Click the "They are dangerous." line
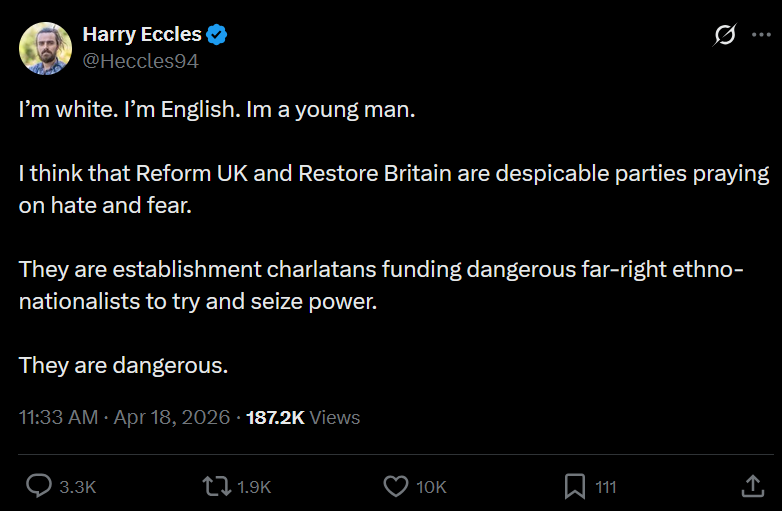The width and height of the screenshot is (782, 511). 123,365
